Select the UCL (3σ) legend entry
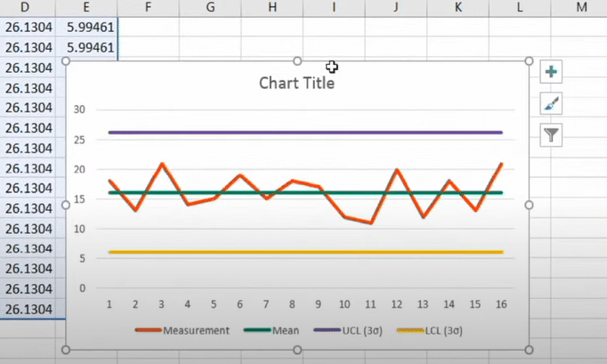 point(348,330)
